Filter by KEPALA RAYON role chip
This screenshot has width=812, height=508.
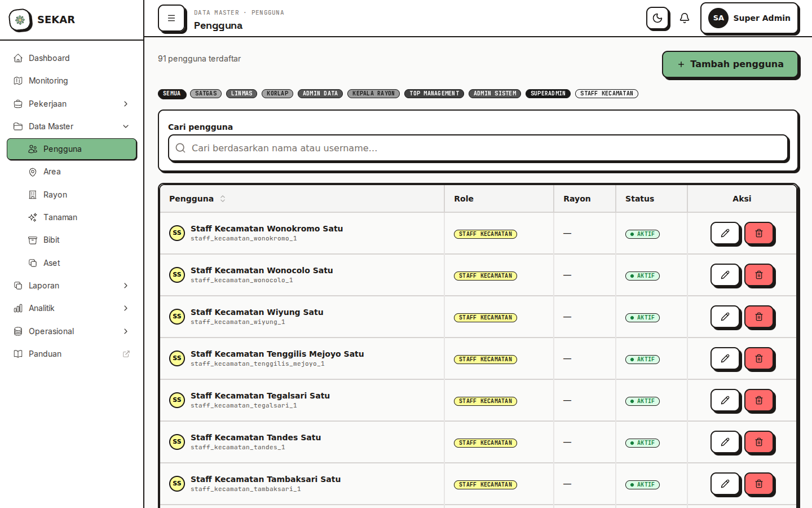(373, 94)
